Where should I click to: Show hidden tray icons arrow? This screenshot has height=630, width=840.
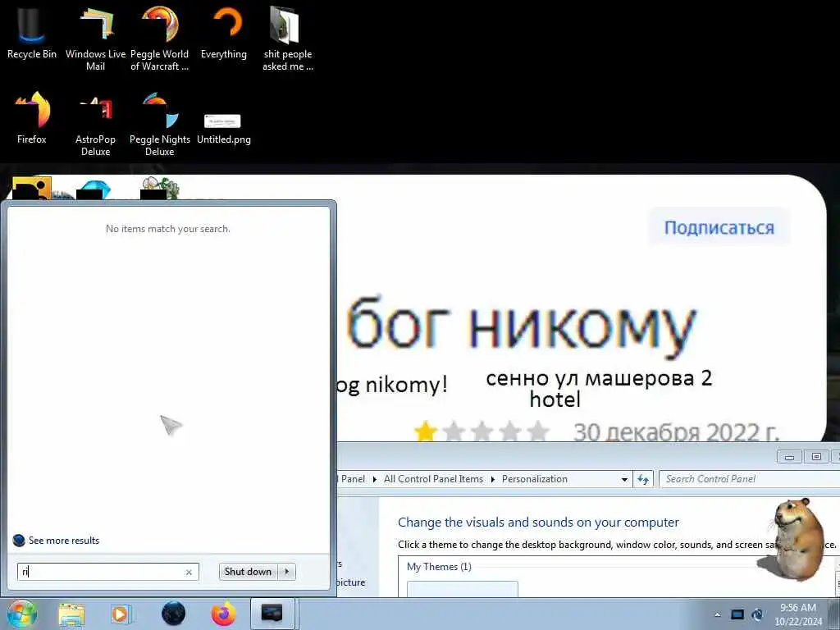tap(717, 614)
